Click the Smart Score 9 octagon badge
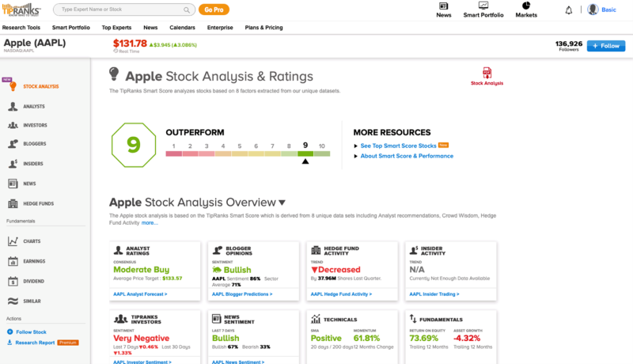 click(134, 145)
